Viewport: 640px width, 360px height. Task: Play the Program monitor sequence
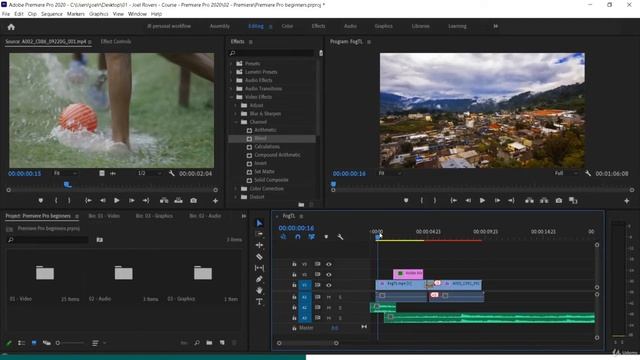(x=482, y=200)
